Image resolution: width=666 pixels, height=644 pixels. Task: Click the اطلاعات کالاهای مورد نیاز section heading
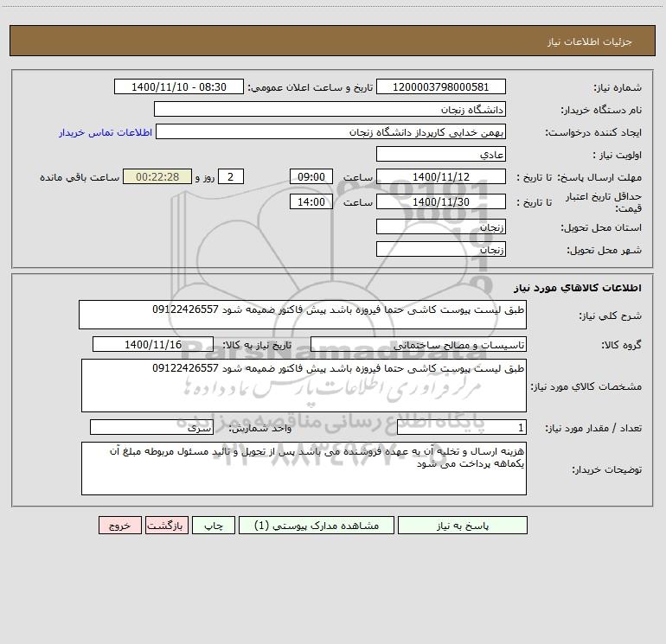[x=578, y=288]
